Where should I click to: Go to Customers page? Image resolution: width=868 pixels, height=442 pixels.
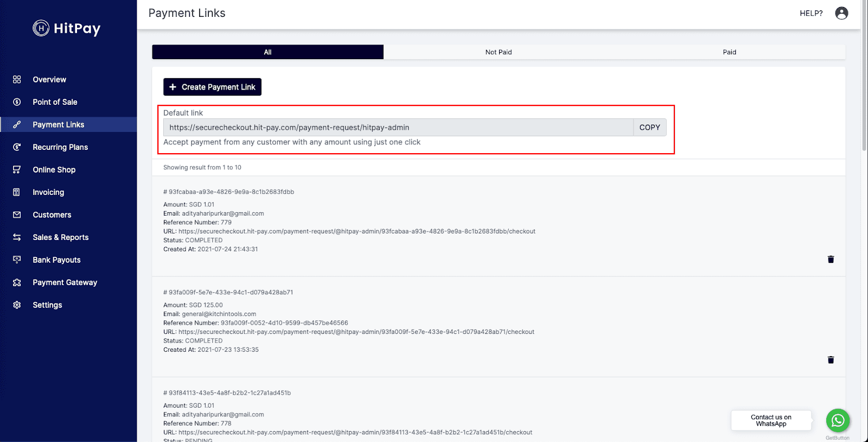pyautogui.click(x=52, y=214)
